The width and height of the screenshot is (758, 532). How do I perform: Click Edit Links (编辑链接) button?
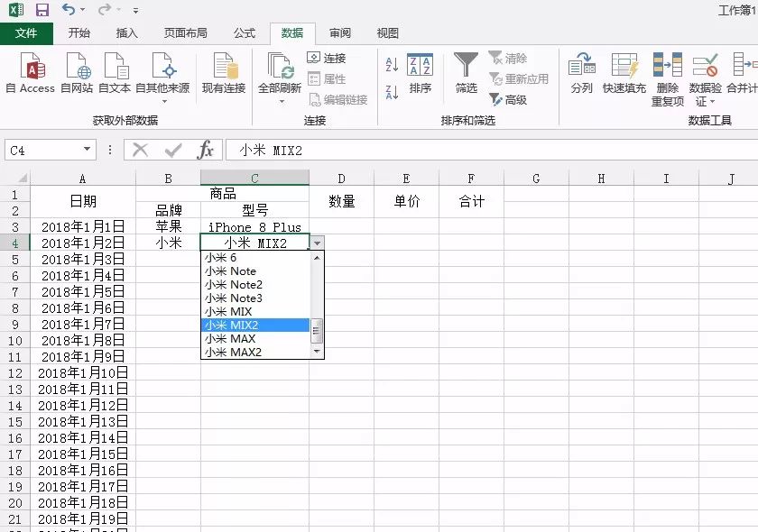pos(337,99)
